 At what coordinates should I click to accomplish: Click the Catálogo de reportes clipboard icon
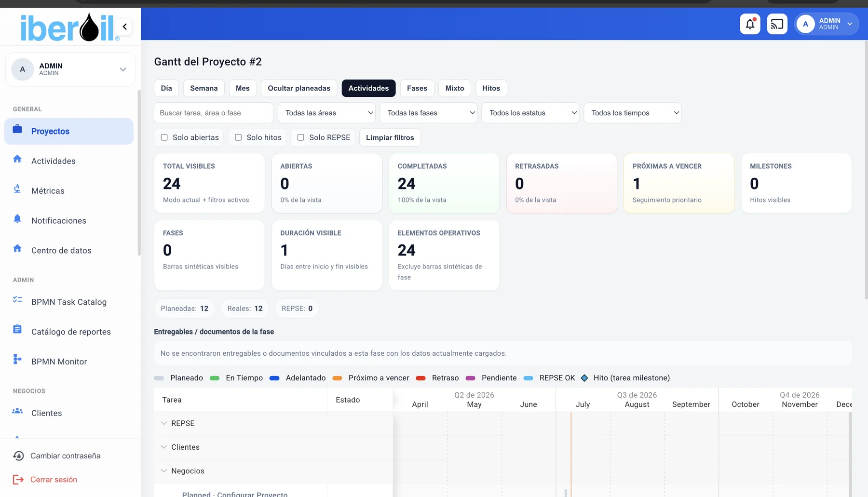(x=17, y=329)
